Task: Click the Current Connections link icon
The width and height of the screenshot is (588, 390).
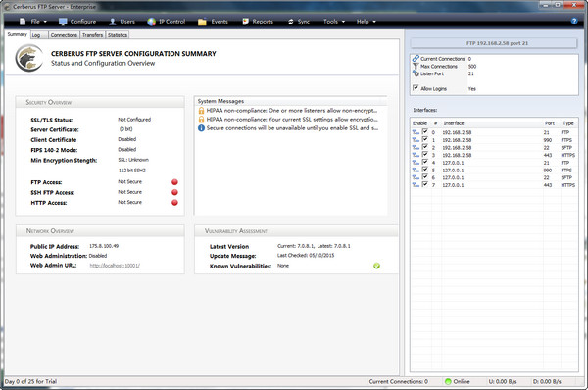Action: pos(416,59)
